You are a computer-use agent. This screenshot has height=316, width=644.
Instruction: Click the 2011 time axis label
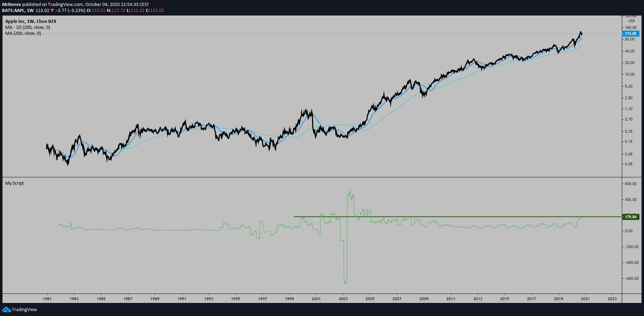click(x=451, y=299)
